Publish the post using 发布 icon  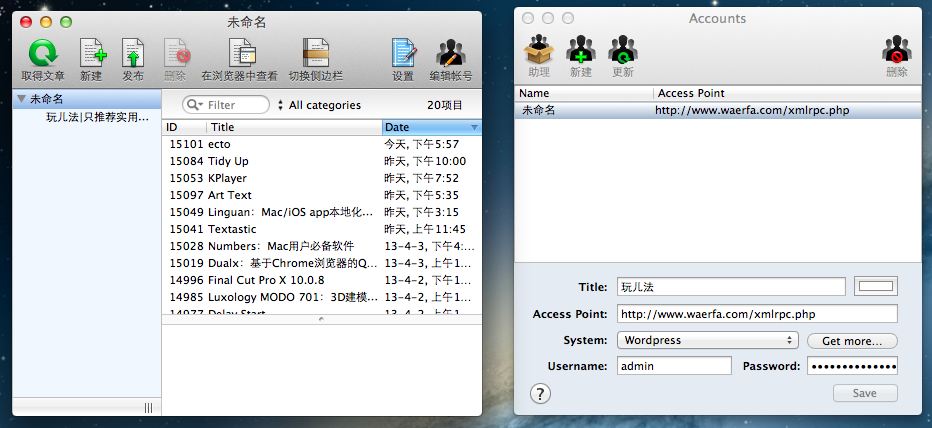[133, 52]
